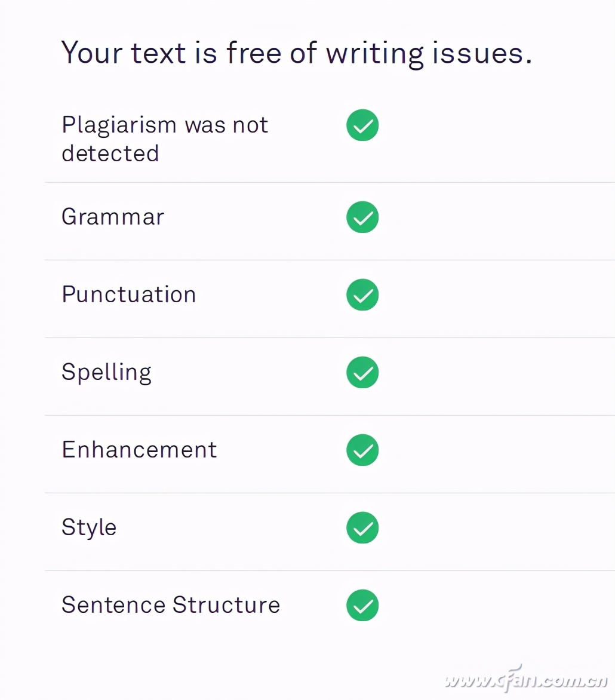Open the Grammar category row

point(330,222)
